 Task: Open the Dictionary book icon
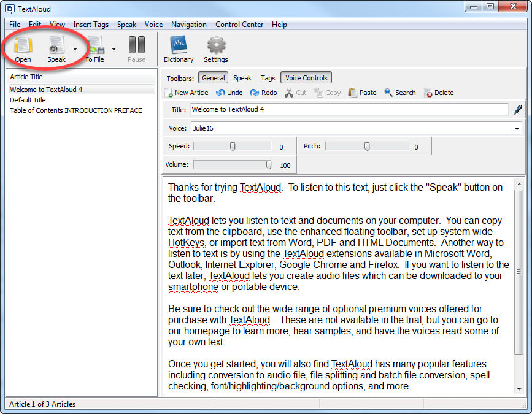(179, 45)
